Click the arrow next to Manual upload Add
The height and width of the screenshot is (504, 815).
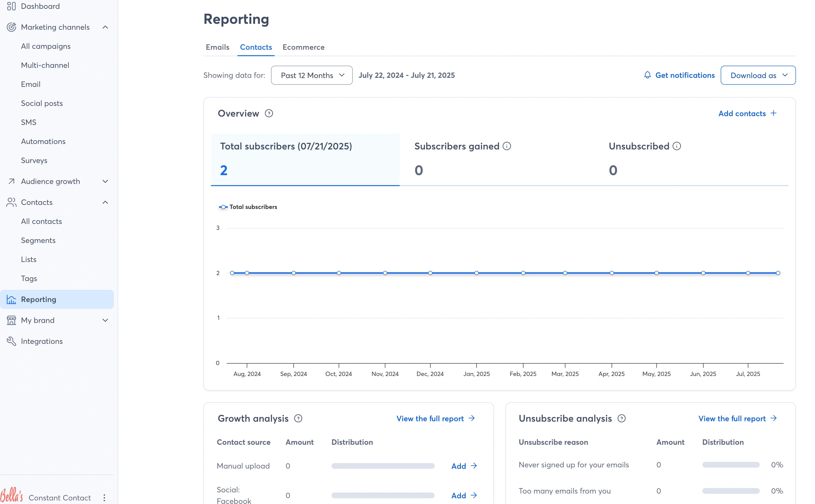[x=474, y=466]
